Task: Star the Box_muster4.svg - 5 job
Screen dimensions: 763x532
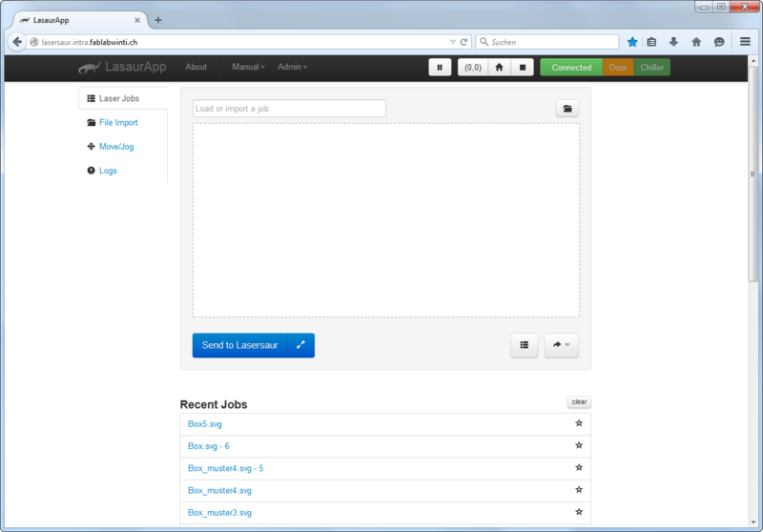Action: coord(579,468)
